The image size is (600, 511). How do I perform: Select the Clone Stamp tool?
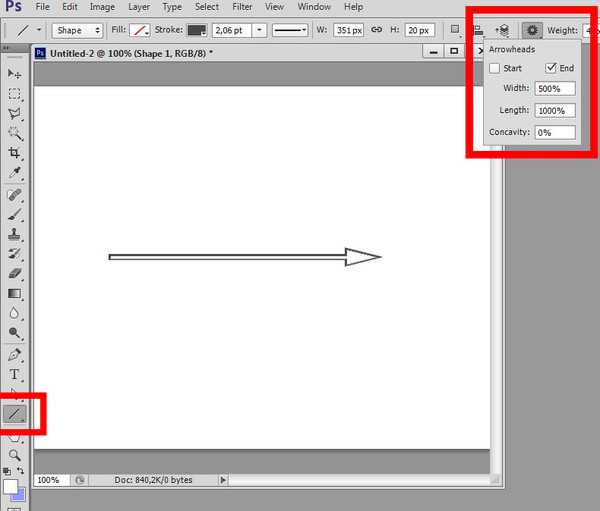pyautogui.click(x=15, y=234)
